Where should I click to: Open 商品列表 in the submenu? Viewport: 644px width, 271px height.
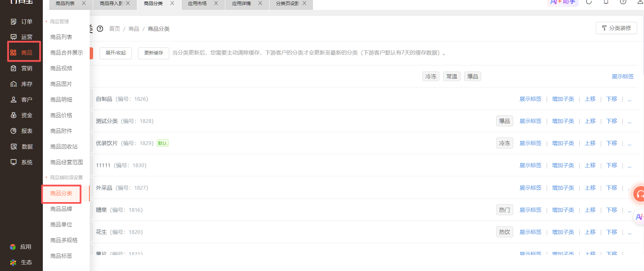pyautogui.click(x=61, y=37)
